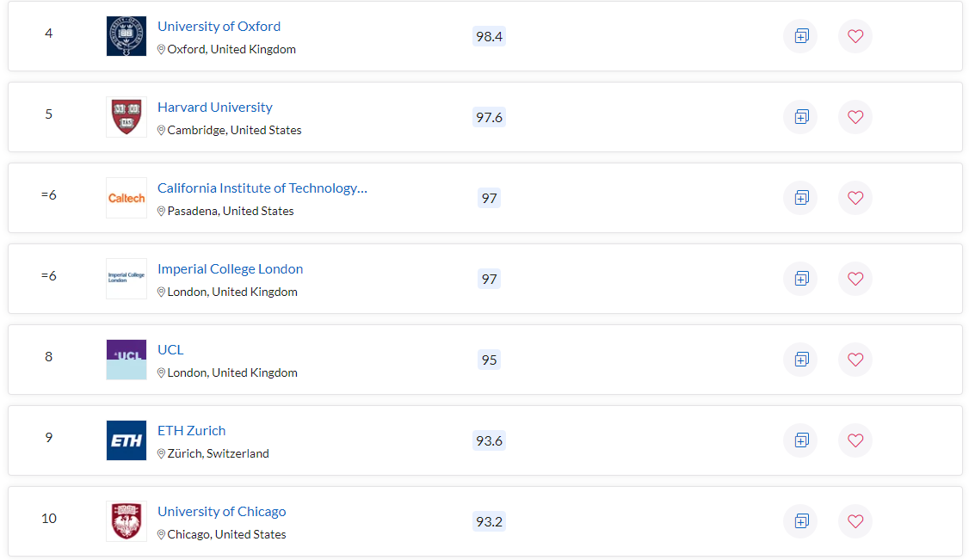975x560 pixels.
Task: Open Harvard University profile link
Action: pyautogui.click(x=214, y=107)
